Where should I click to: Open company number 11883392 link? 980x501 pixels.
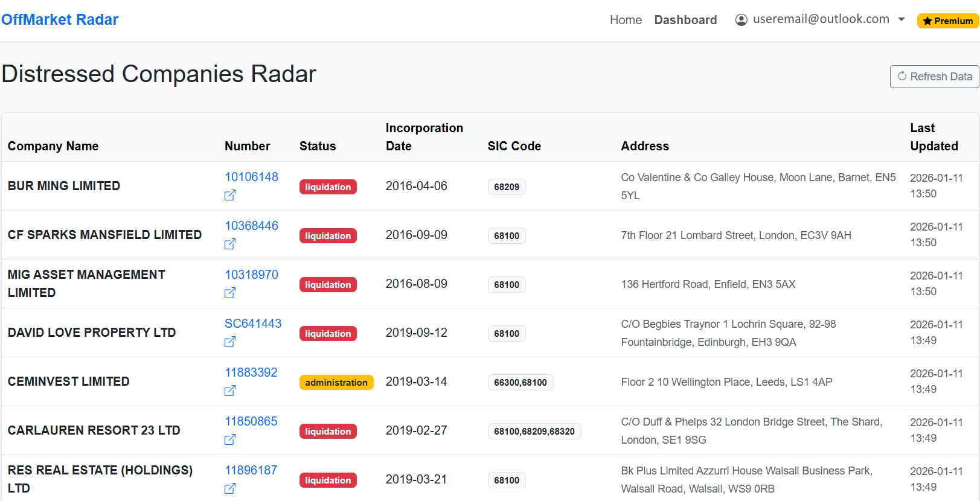tap(251, 372)
